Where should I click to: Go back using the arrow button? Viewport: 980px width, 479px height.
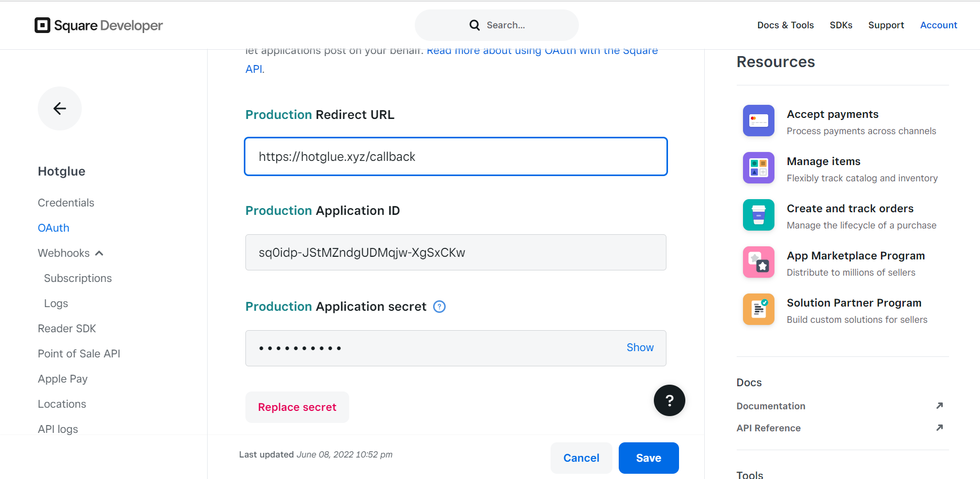(x=60, y=108)
